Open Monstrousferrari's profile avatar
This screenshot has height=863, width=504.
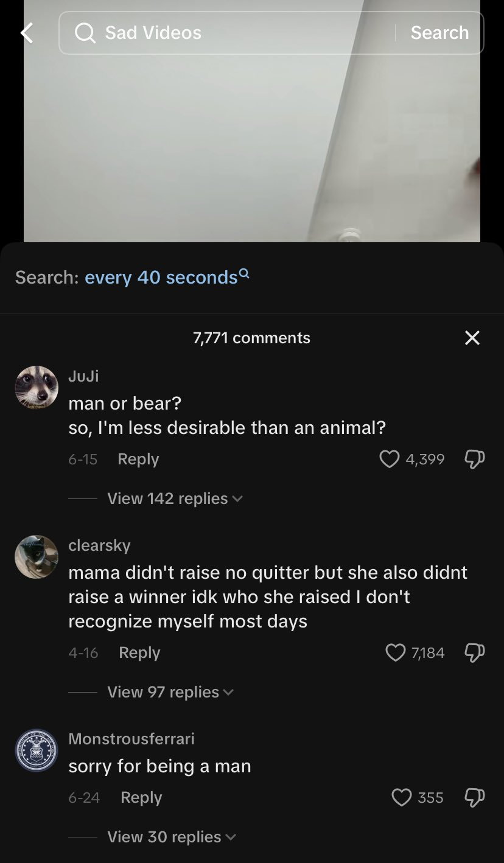pyautogui.click(x=37, y=750)
